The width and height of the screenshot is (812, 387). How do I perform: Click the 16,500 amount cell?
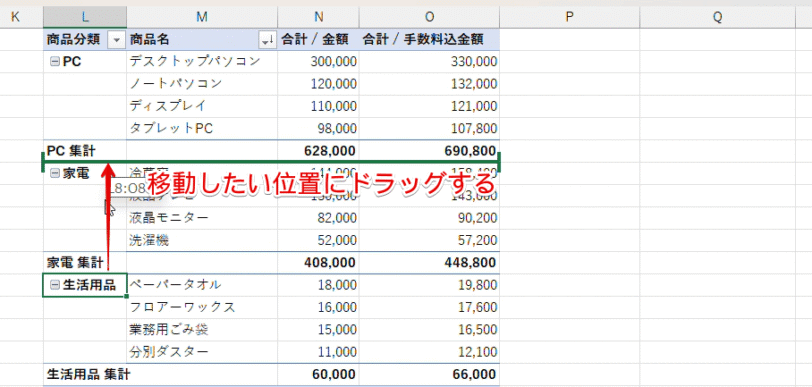[429, 329]
